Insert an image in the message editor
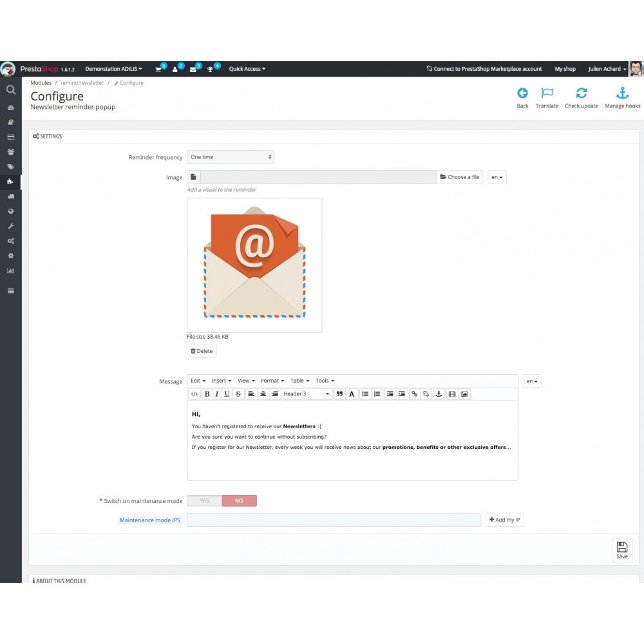The height and width of the screenshot is (644, 644). (x=464, y=394)
